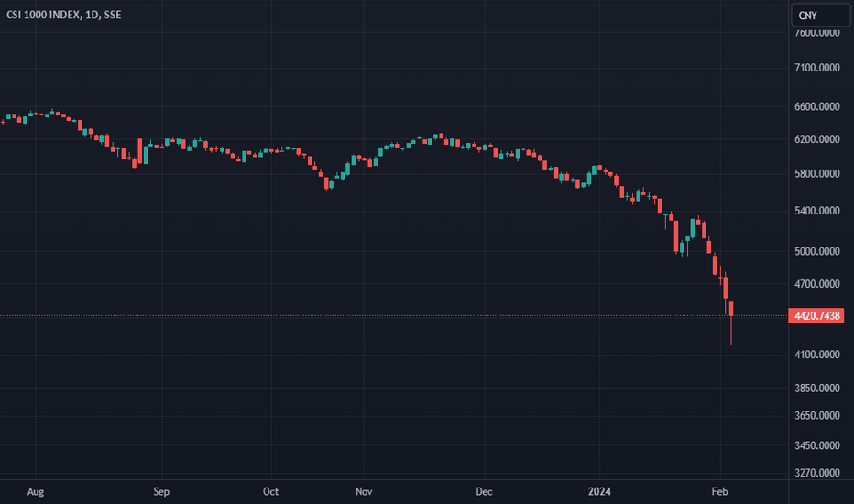
Task: Click the 3450.0000 price axis label
Action: pos(816,445)
